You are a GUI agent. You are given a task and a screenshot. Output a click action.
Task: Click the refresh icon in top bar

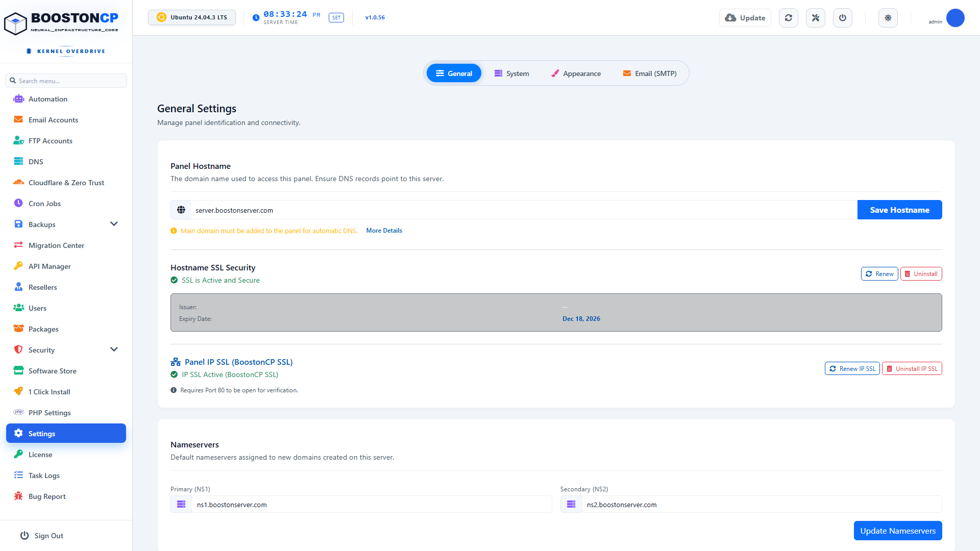click(x=789, y=18)
